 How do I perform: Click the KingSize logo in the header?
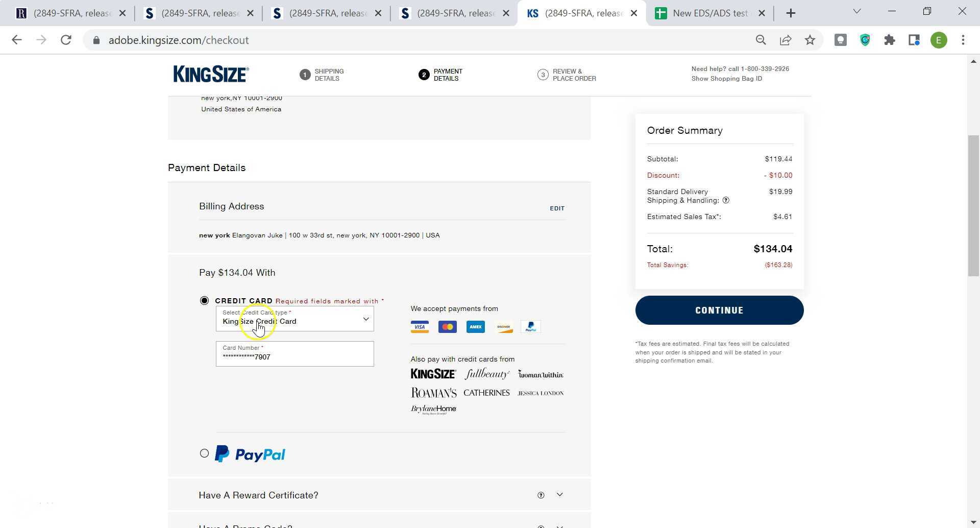211,74
